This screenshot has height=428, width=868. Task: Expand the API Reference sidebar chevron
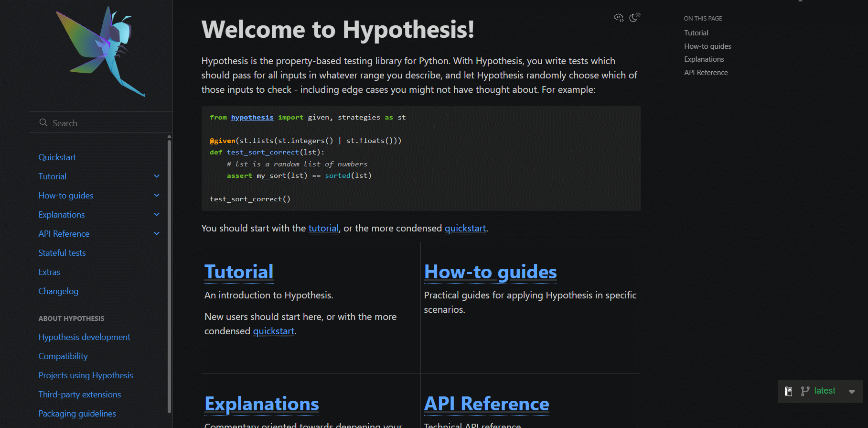157,233
